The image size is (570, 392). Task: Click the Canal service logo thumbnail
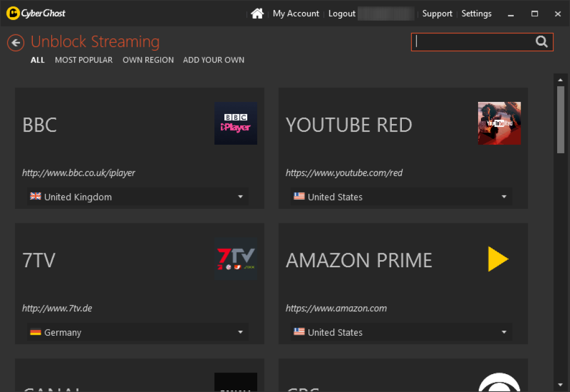(235, 382)
